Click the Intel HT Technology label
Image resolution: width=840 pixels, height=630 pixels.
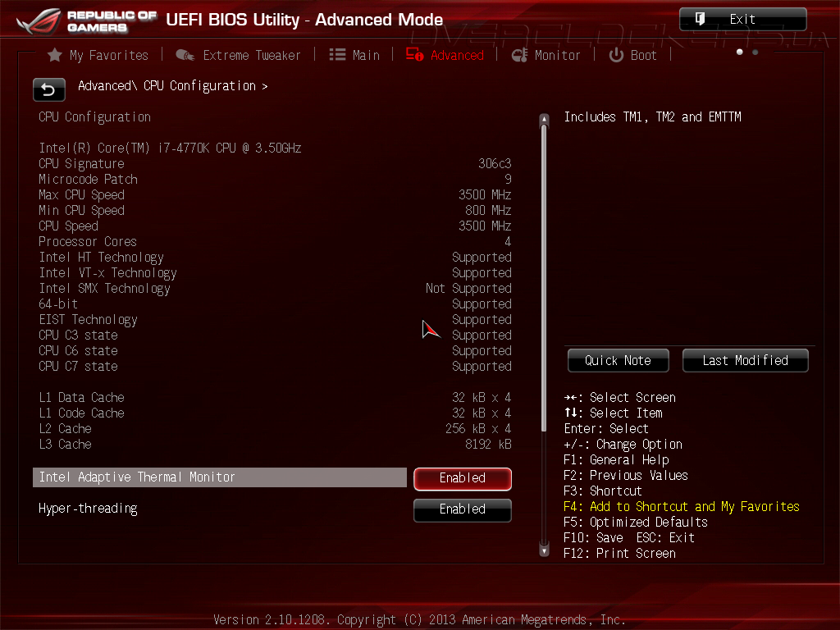tap(101, 257)
